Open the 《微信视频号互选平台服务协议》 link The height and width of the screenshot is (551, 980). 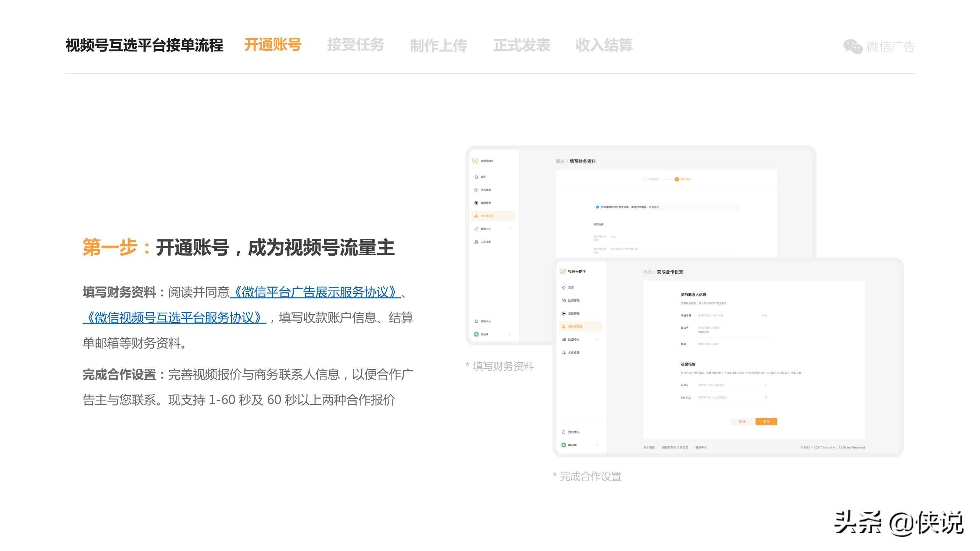tap(174, 317)
